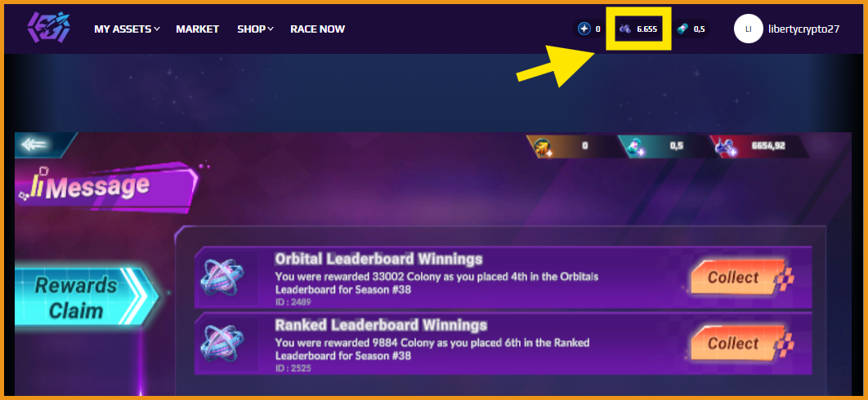868x400 pixels.
Task: Click the highlighted 6.655 Colony balance
Action: point(639,29)
